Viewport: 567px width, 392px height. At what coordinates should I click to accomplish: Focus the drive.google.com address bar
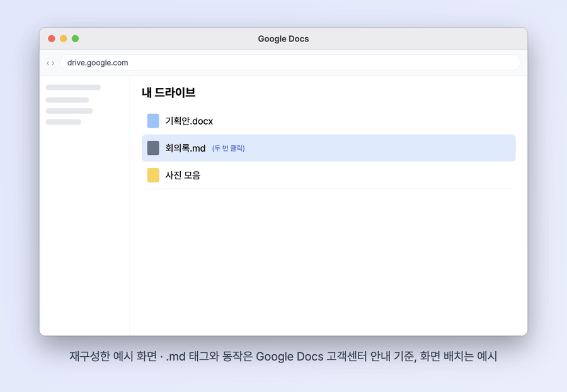(290, 62)
